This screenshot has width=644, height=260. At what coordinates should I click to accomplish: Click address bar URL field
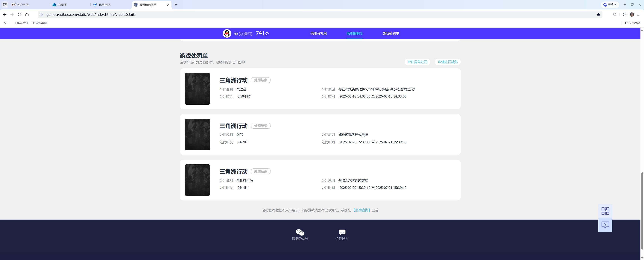pyautogui.click(x=320, y=14)
